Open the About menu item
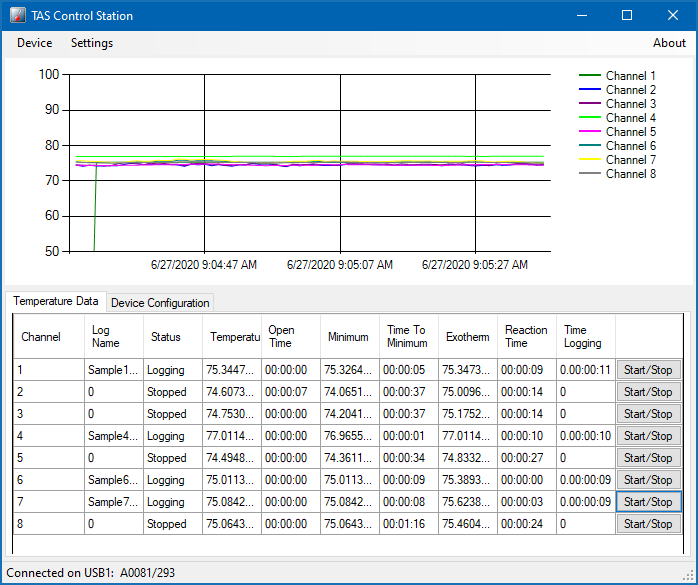The image size is (698, 585). click(x=669, y=43)
